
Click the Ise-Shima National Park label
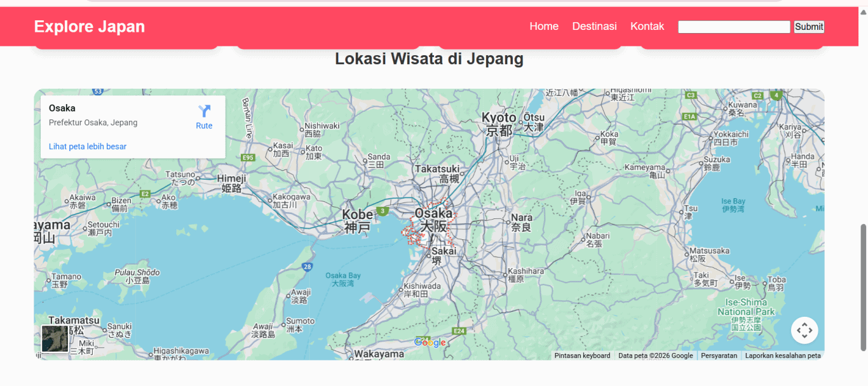click(746, 307)
